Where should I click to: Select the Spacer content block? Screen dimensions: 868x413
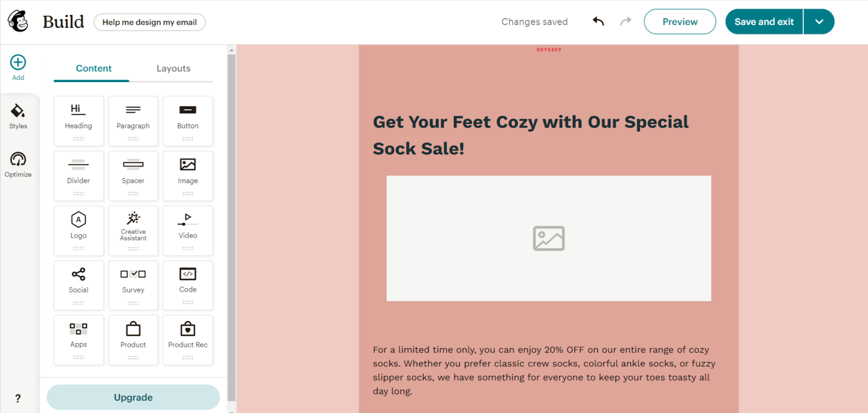point(133,176)
